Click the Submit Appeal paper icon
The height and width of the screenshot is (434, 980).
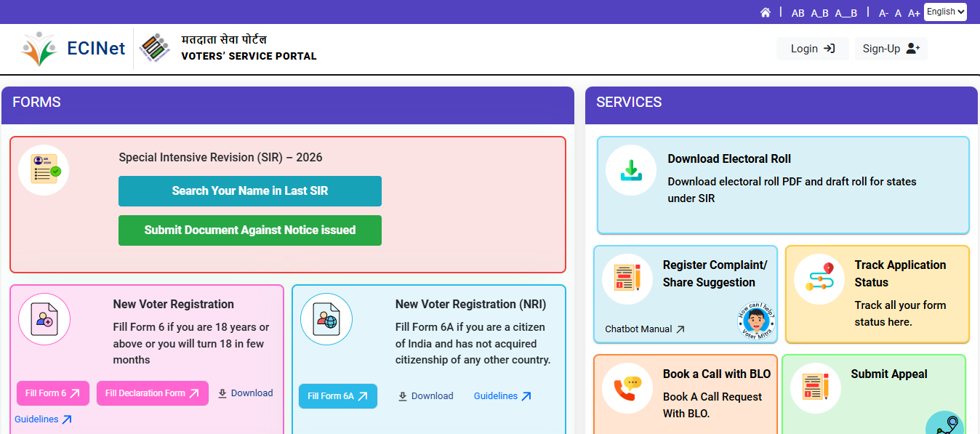[x=815, y=387]
